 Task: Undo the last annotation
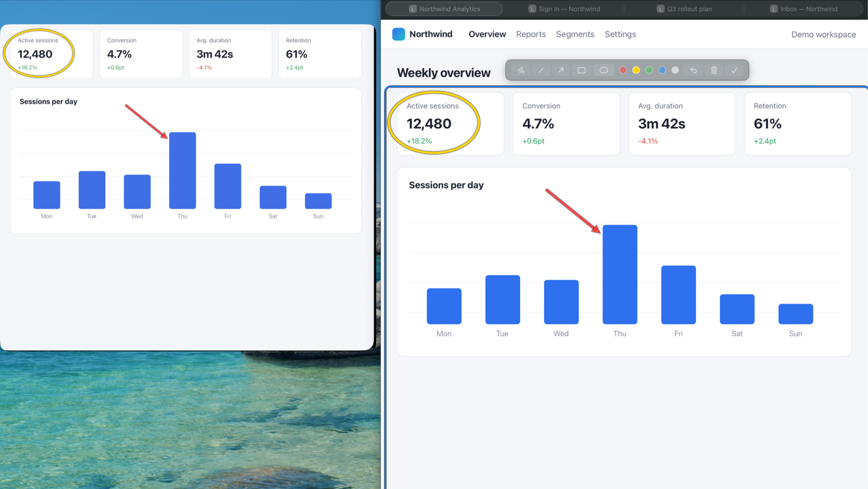(693, 70)
